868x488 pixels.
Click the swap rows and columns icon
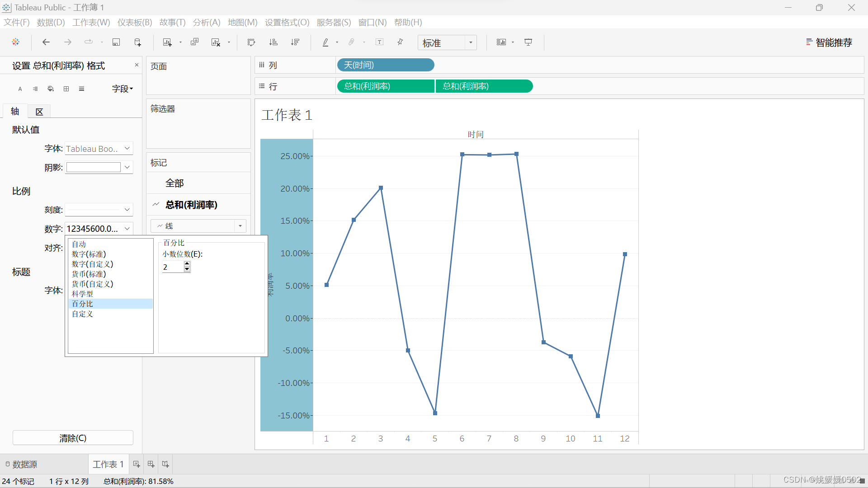(251, 42)
